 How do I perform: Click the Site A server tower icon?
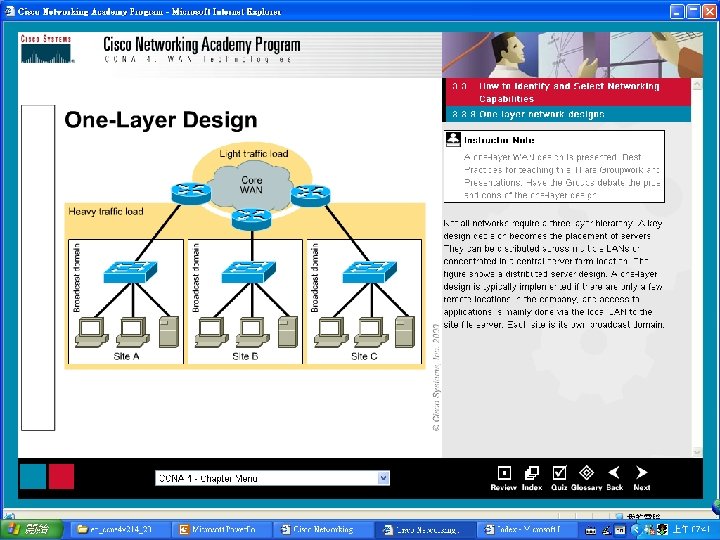point(169,332)
